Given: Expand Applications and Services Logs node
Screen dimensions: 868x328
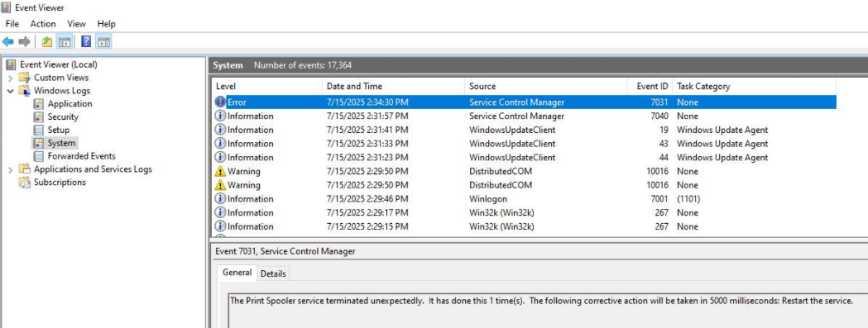Looking at the screenshot, I should pyautogui.click(x=11, y=170).
